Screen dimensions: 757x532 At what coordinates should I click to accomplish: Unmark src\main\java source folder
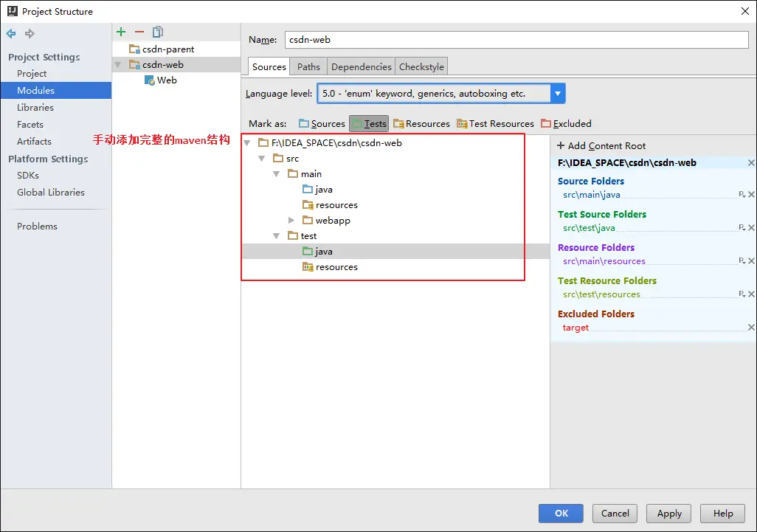tap(751, 195)
